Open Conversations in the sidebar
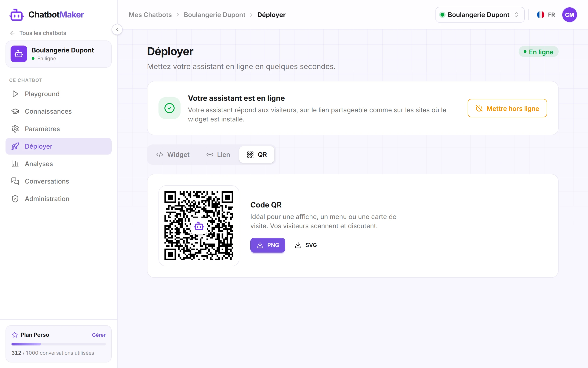The height and width of the screenshot is (368, 588). tap(59, 181)
